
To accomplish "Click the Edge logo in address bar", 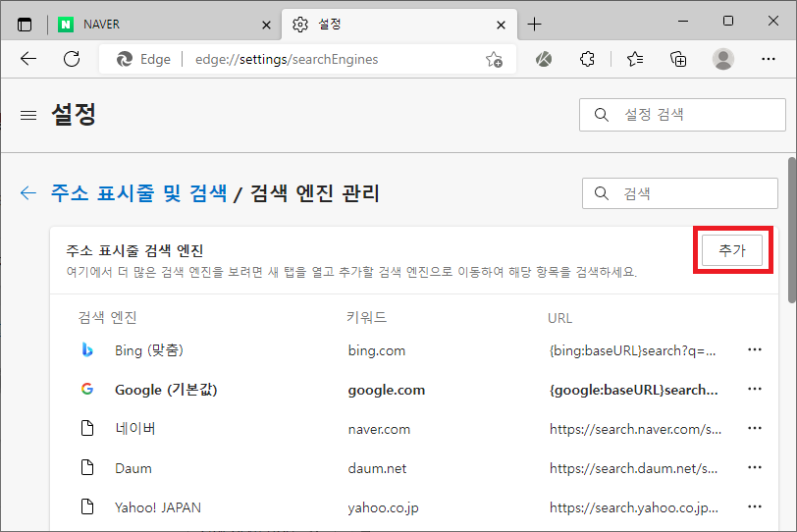I will tap(125, 60).
